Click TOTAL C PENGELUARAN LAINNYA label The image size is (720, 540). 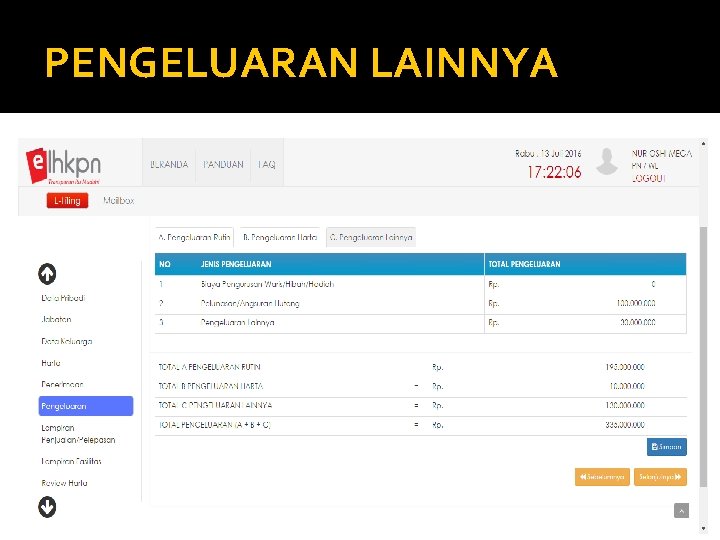coord(215,405)
